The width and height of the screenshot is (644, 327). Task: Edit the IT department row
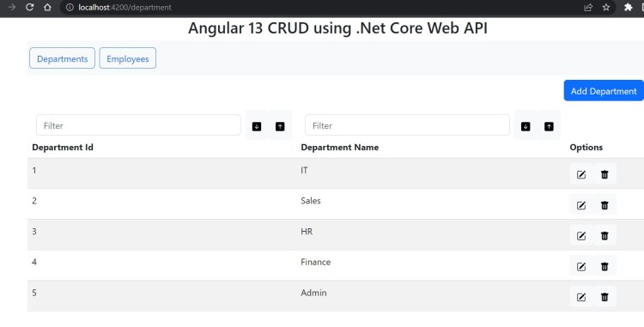pyautogui.click(x=581, y=174)
